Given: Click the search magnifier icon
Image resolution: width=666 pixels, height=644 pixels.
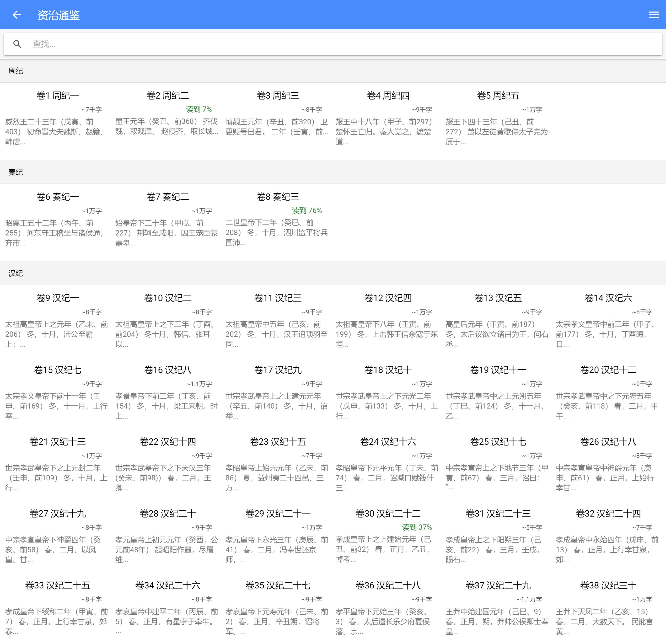Looking at the screenshot, I should (17, 44).
